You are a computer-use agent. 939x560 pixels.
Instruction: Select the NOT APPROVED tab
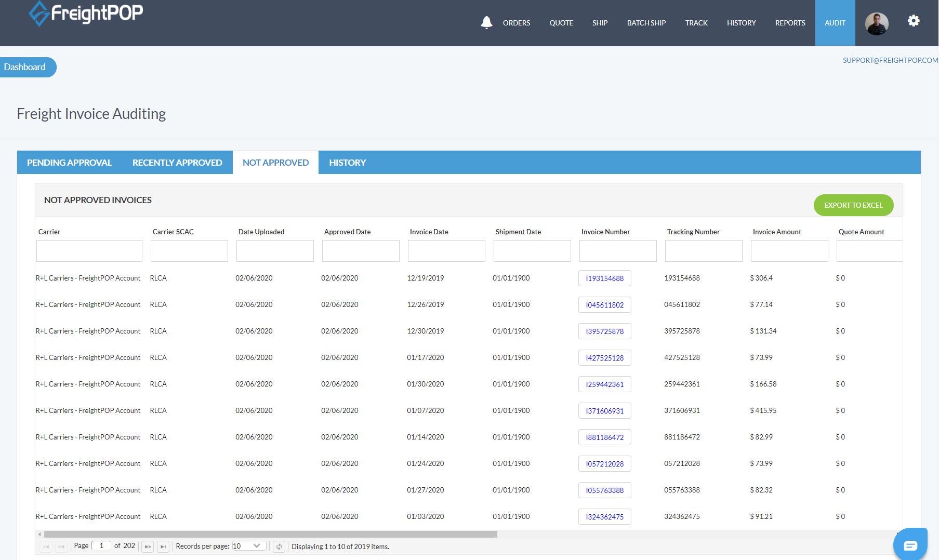[275, 163]
